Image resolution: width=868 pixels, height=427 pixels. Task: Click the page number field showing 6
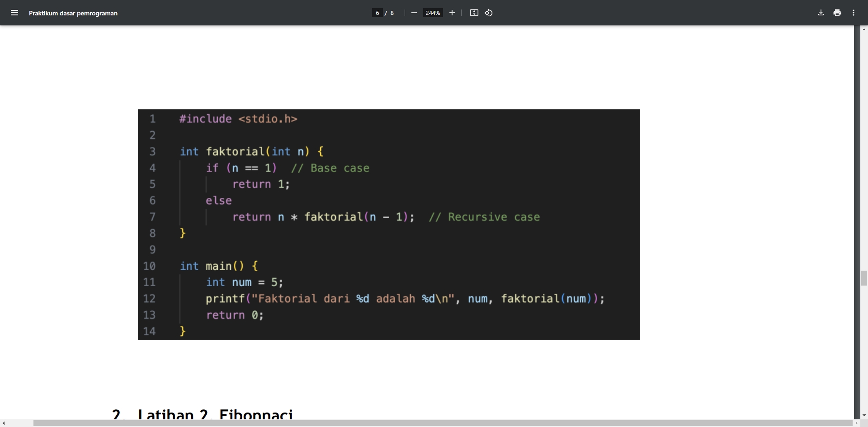click(377, 13)
